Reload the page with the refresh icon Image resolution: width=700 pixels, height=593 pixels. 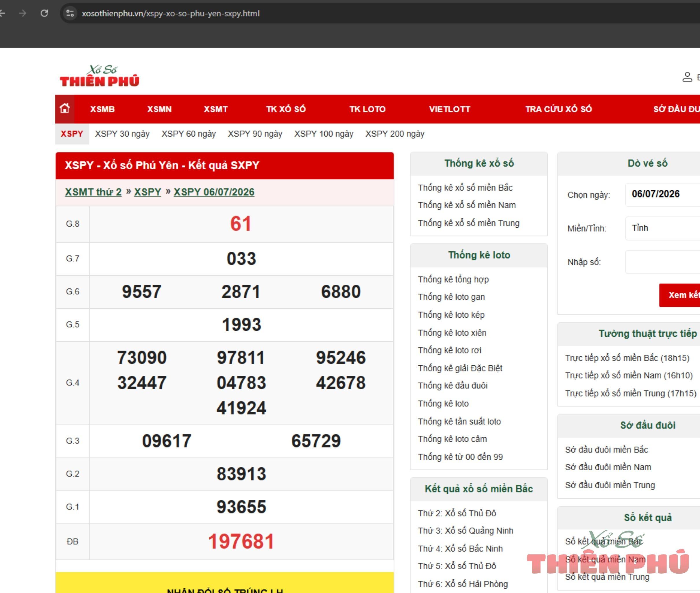[x=44, y=13]
